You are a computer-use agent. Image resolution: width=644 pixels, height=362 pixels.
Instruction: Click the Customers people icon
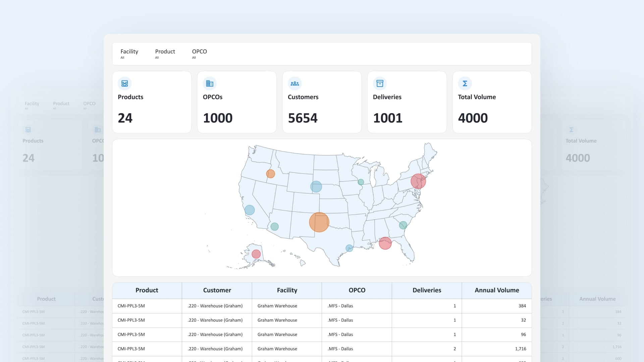click(295, 83)
